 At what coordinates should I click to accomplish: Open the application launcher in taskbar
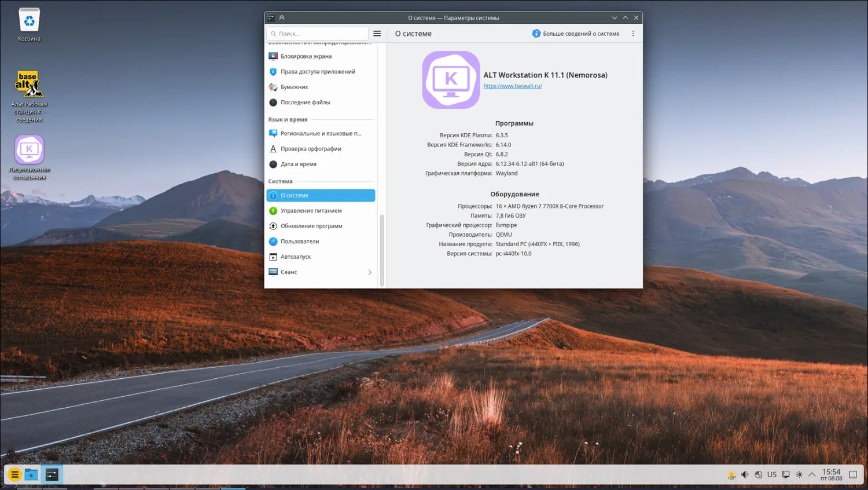14,475
